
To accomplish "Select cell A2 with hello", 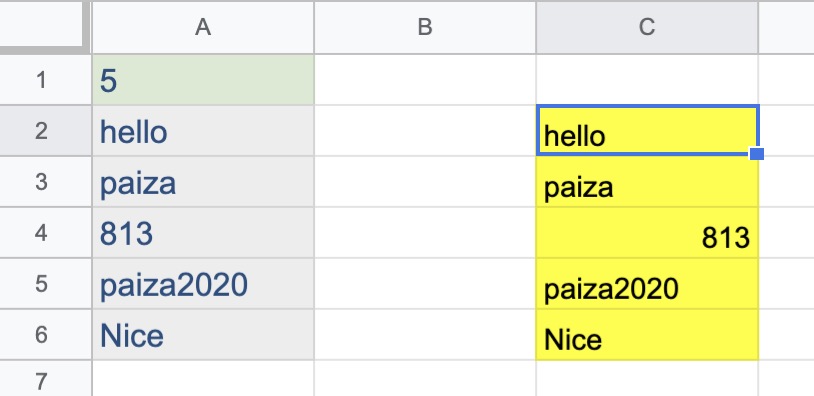I will pyautogui.click(x=203, y=131).
